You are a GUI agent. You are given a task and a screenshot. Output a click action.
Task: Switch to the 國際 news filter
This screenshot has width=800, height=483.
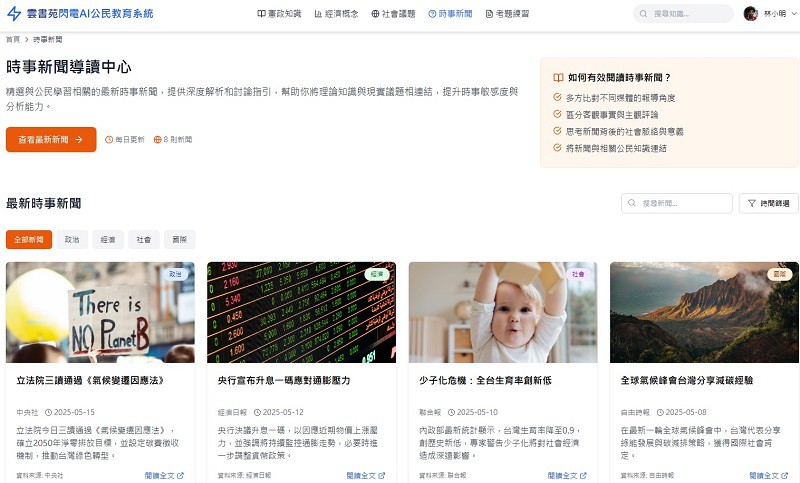[x=180, y=240]
